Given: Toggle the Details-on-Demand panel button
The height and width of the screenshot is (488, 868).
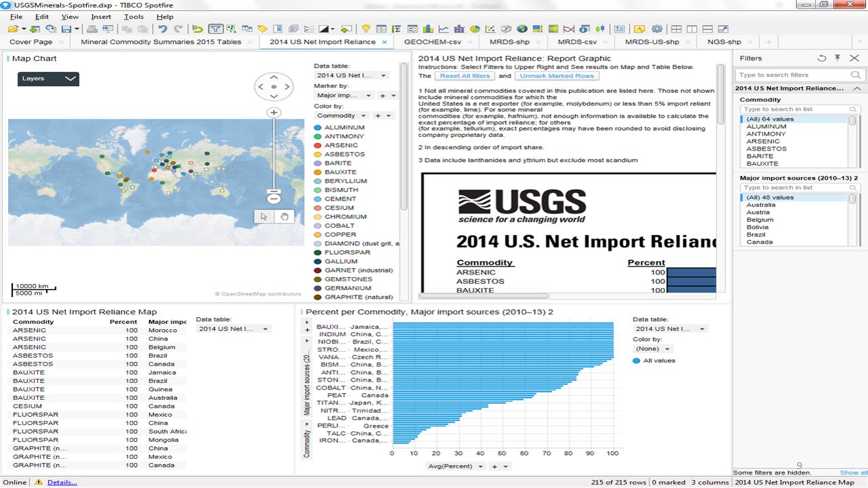Looking at the screenshot, I should point(247,29).
